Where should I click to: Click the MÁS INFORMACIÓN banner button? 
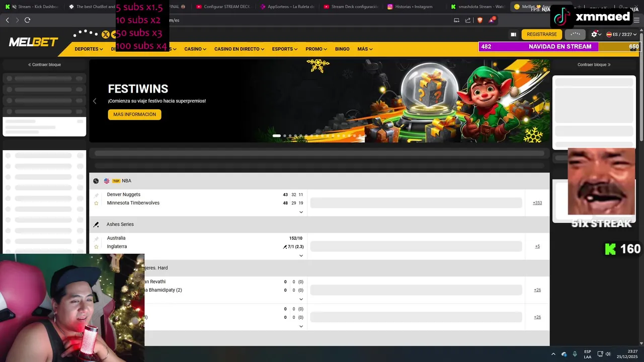pos(134,115)
